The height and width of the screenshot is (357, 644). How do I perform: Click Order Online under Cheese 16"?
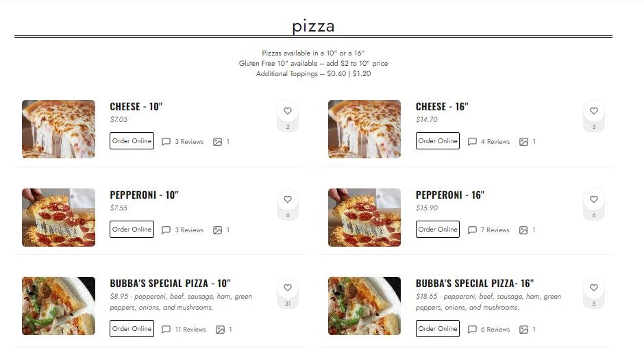(438, 141)
